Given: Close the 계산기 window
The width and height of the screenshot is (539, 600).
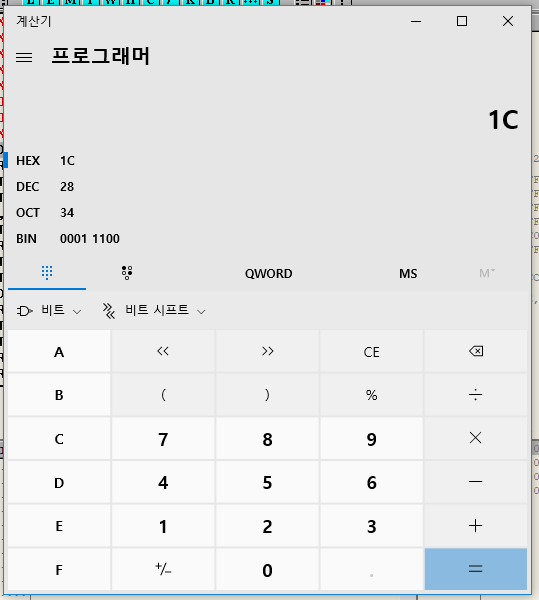Looking at the screenshot, I should [x=508, y=21].
